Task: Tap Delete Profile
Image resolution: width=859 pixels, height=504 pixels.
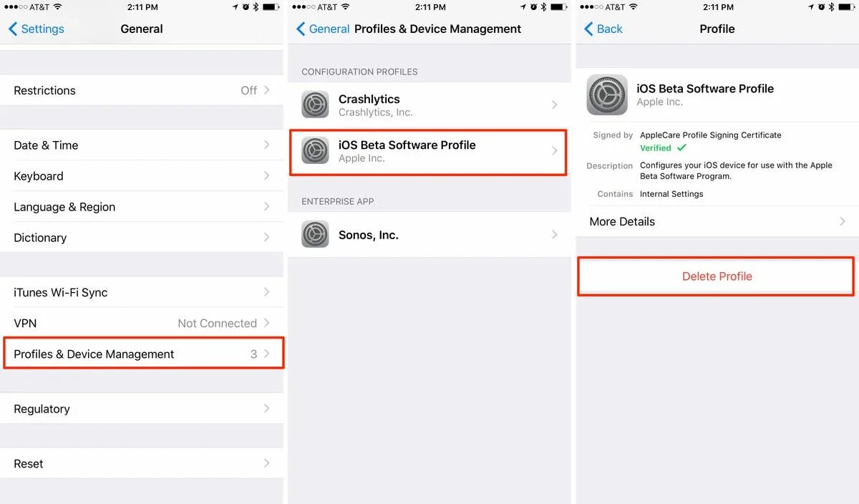Action: click(x=717, y=276)
